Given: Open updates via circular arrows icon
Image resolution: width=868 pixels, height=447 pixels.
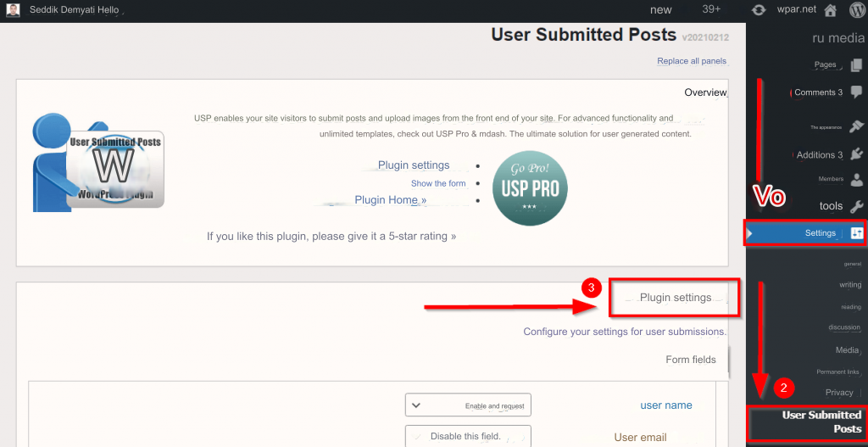Looking at the screenshot, I should coord(759,10).
